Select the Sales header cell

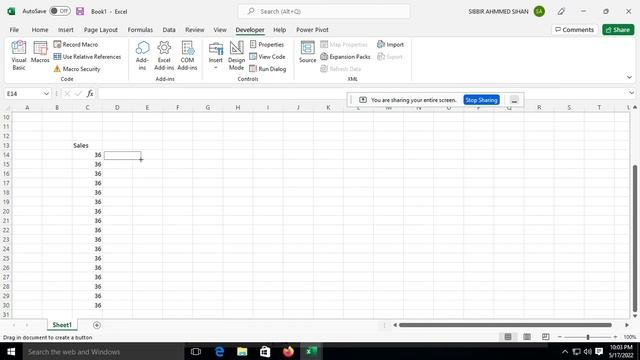[87, 145]
